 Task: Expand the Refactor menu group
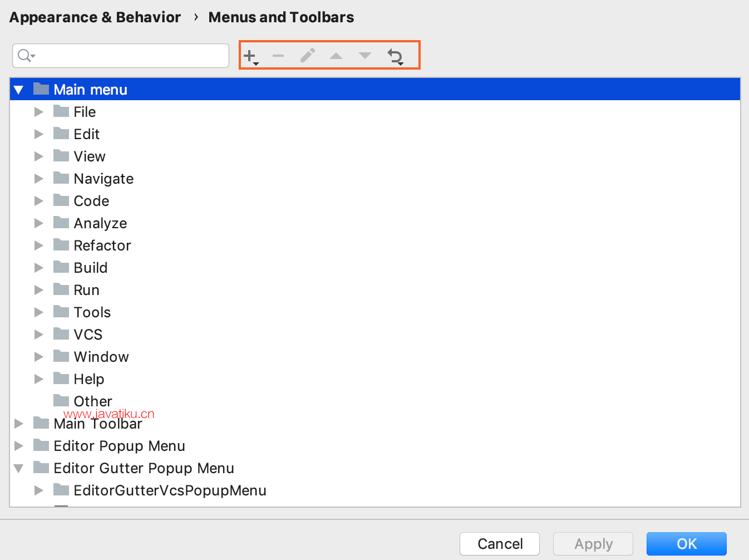click(x=39, y=245)
